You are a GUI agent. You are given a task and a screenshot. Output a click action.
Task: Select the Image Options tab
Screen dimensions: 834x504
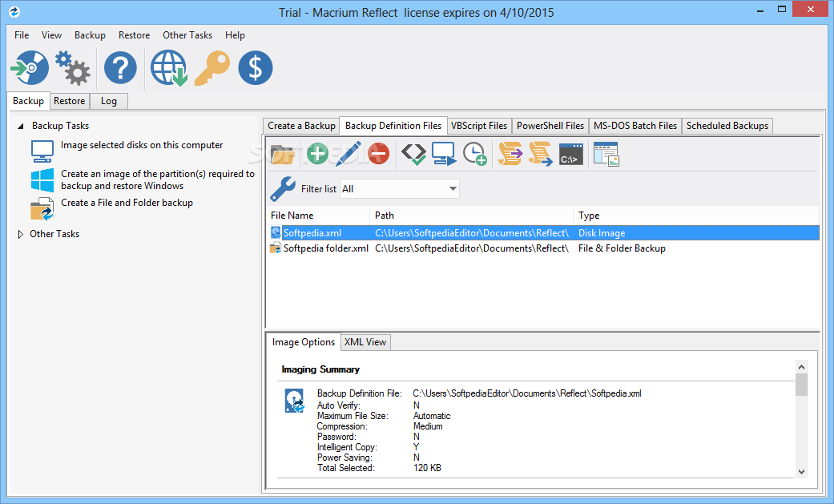click(303, 342)
